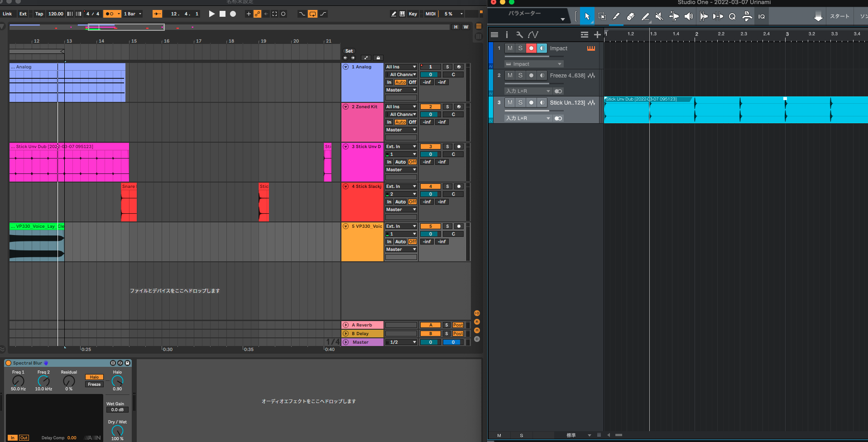
Task: Solo the 3 Stick Unv D track
Action: point(447,147)
